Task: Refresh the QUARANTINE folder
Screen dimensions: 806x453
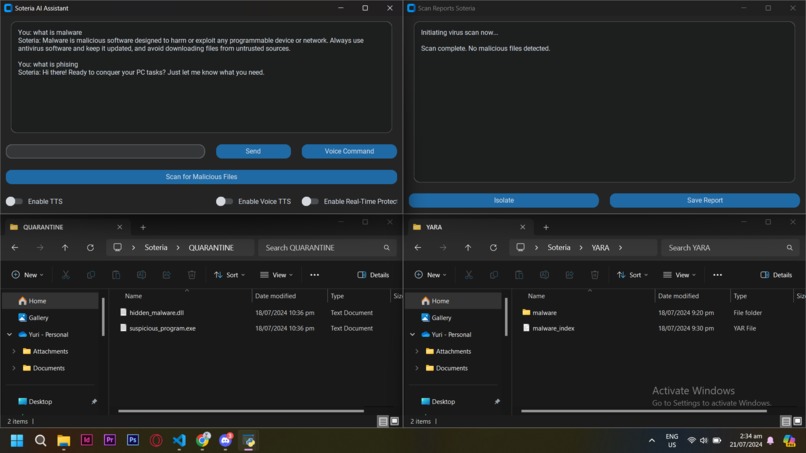Action: [x=90, y=248]
